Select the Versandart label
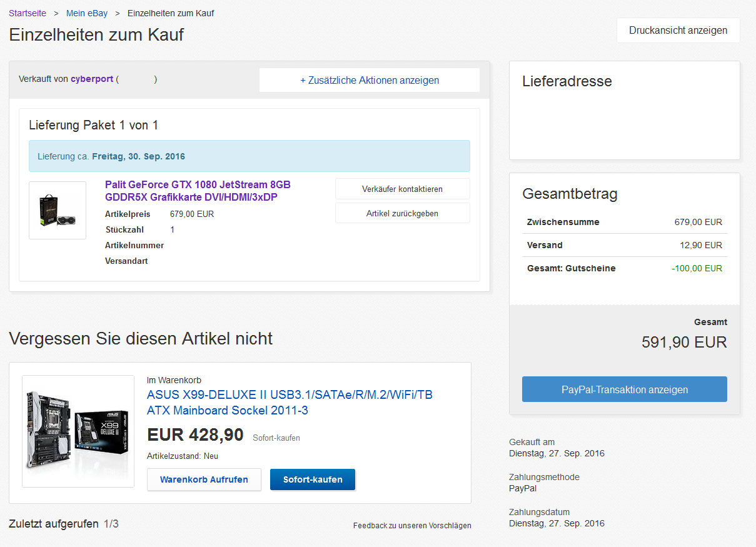The width and height of the screenshot is (756, 547). click(x=126, y=261)
